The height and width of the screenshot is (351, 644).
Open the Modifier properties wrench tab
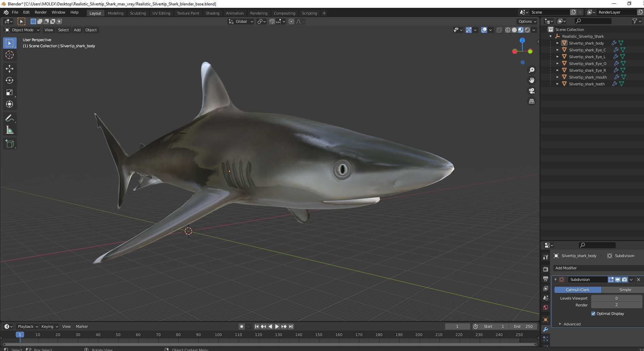pos(546,329)
